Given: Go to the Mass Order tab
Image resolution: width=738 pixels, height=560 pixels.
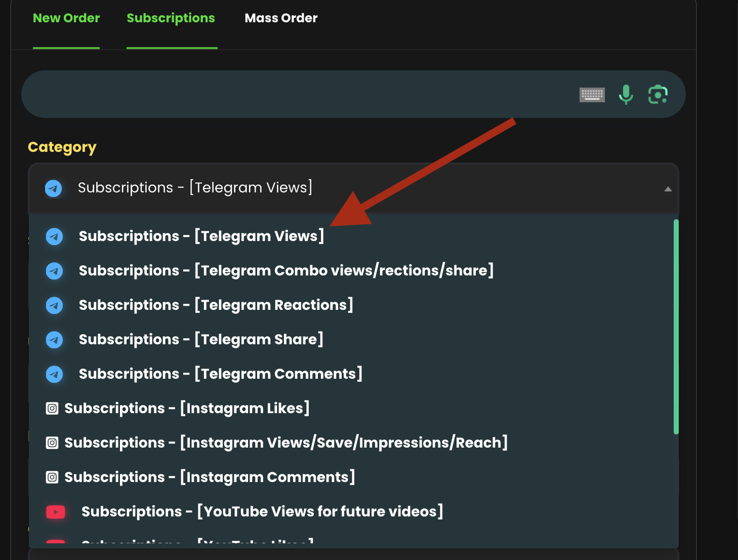Looking at the screenshot, I should pyautogui.click(x=281, y=18).
